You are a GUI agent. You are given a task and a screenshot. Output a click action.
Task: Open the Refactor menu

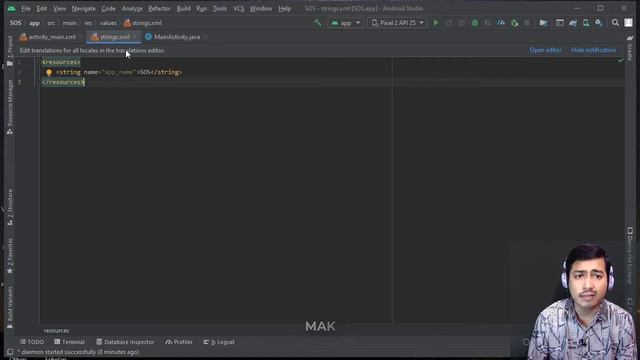pos(159,9)
